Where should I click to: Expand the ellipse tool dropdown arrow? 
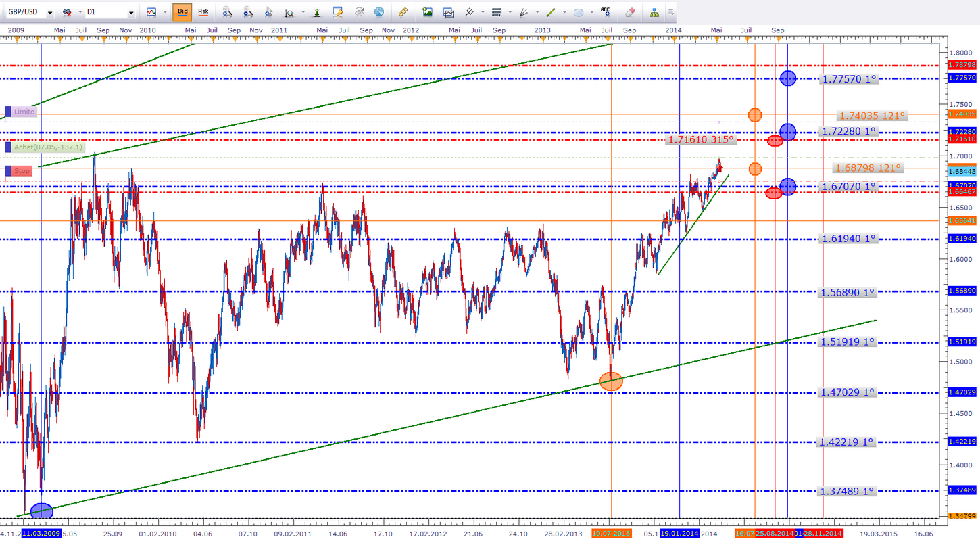(591, 12)
